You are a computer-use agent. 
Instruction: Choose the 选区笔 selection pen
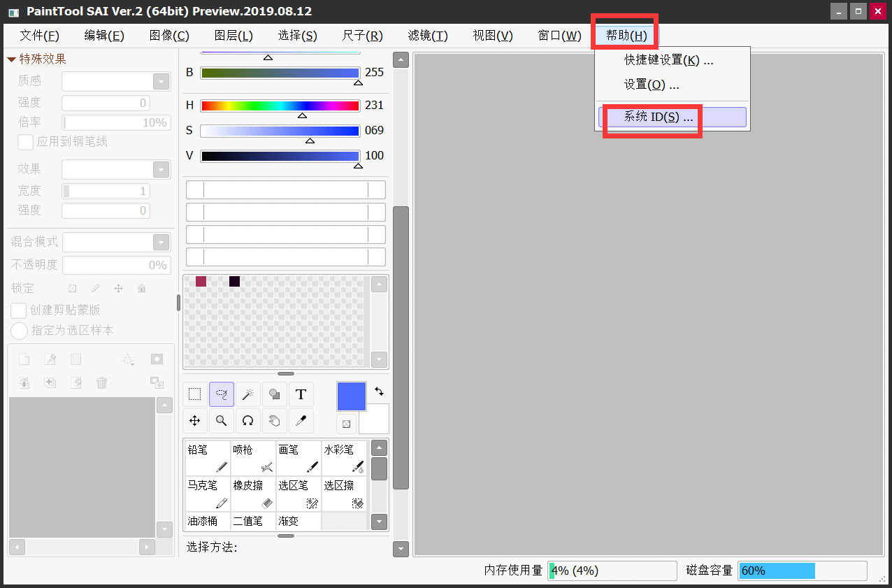(x=298, y=494)
